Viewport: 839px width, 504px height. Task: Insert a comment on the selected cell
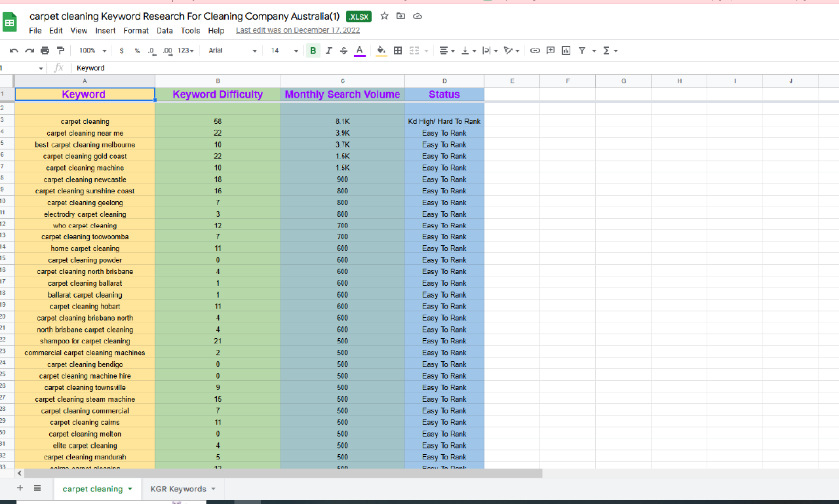pyautogui.click(x=551, y=50)
